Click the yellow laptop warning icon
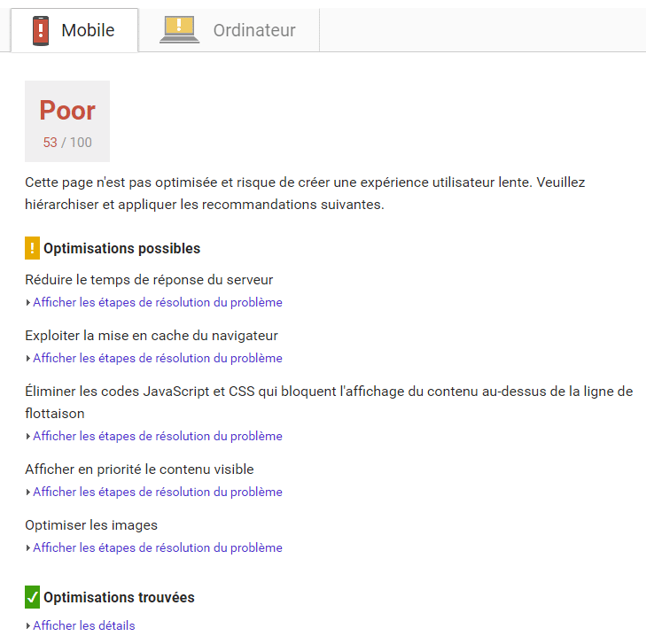This screenshot has width=646, height=644. pyautogui.click(x=179, y=30)
